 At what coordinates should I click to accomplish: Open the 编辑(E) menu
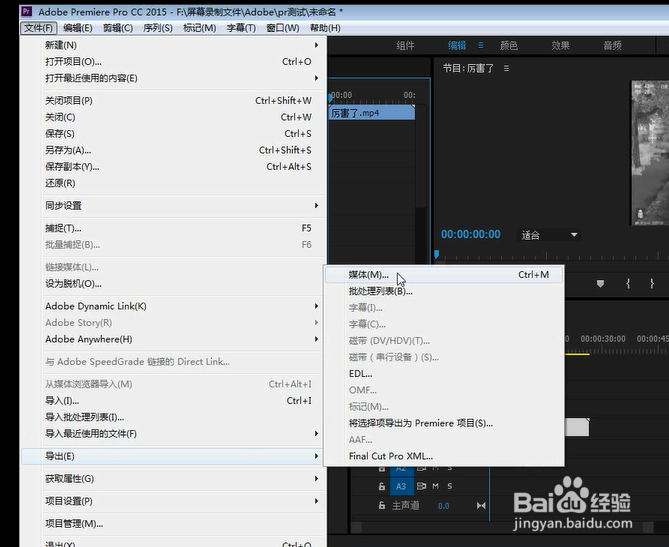(x=78, y=28)
